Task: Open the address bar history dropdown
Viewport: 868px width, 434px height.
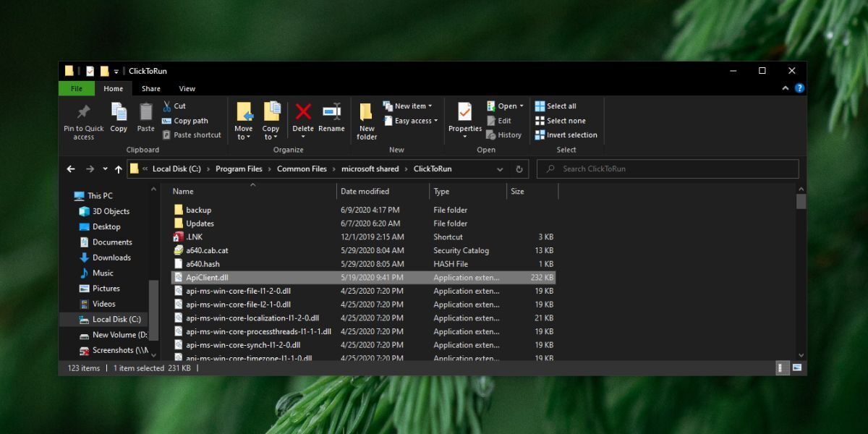Action: tap(500, 169)
